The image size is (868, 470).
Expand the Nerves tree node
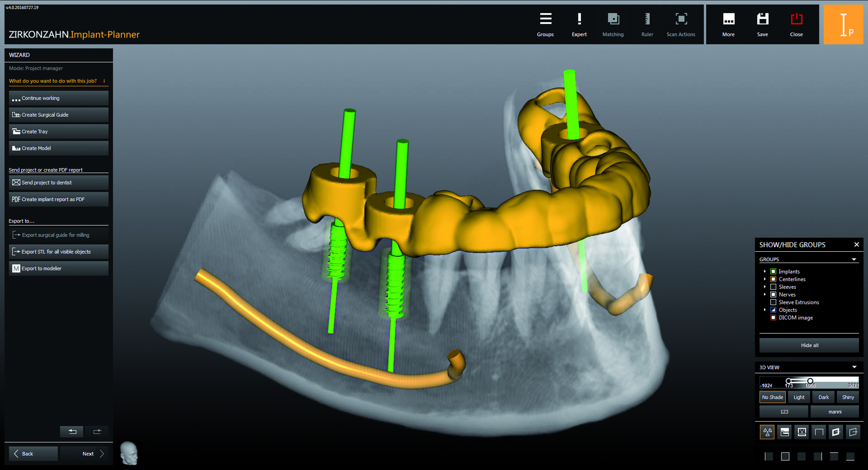pos(764,295)
